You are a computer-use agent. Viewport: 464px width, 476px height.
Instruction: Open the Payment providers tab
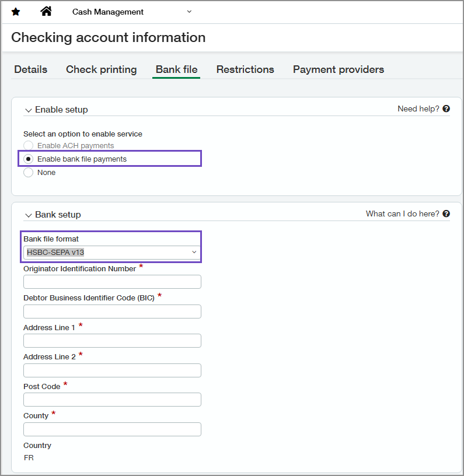[338, 69]
